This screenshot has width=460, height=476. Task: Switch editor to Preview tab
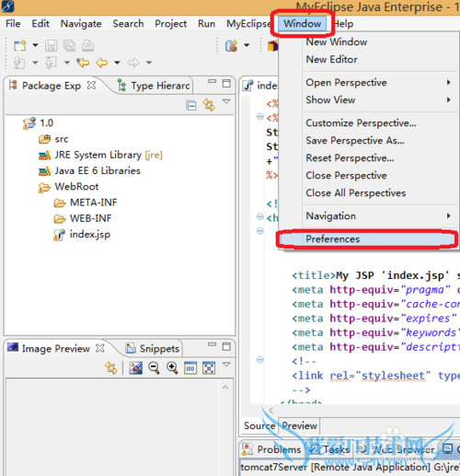[x=299, y=425]
